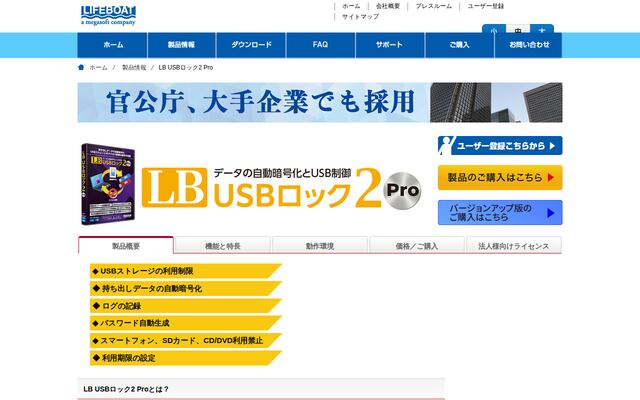This screenshot has height=400, width=640.
Task: Click パスワード自動生成 feature bar
Action: (x=186, y=323)
